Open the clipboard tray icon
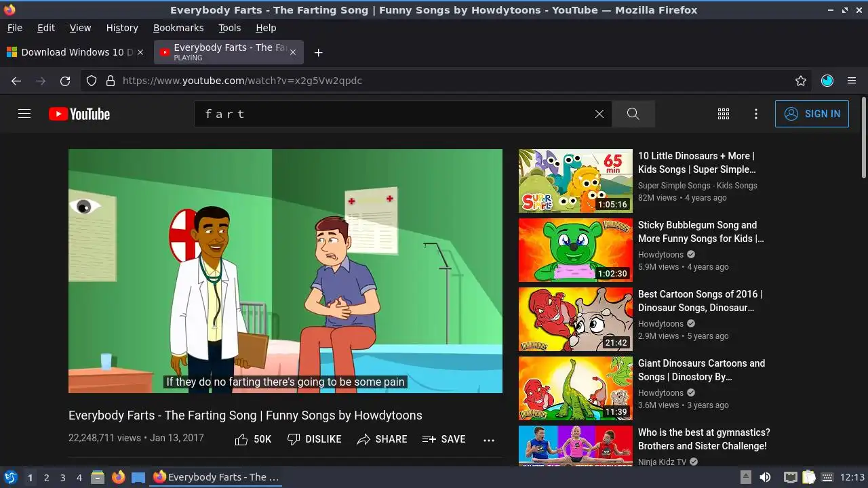868x488 pixels. tap(809, 477)
